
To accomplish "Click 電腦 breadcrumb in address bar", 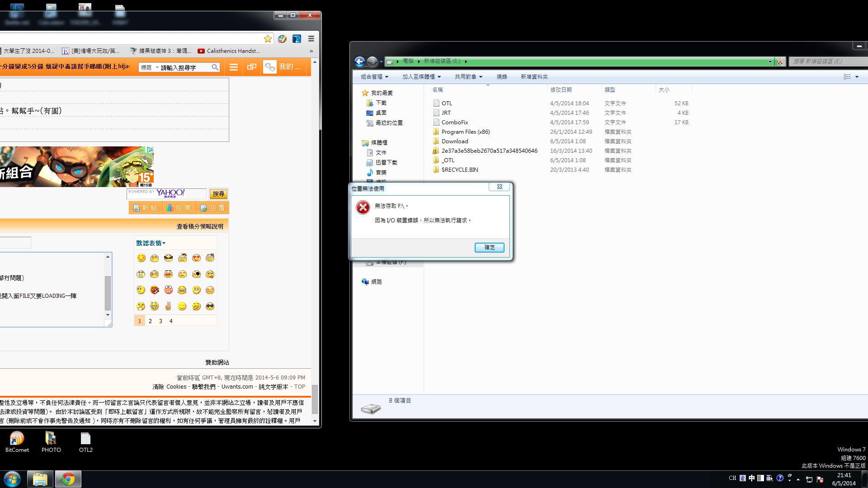I will click(x=408, y=61).
